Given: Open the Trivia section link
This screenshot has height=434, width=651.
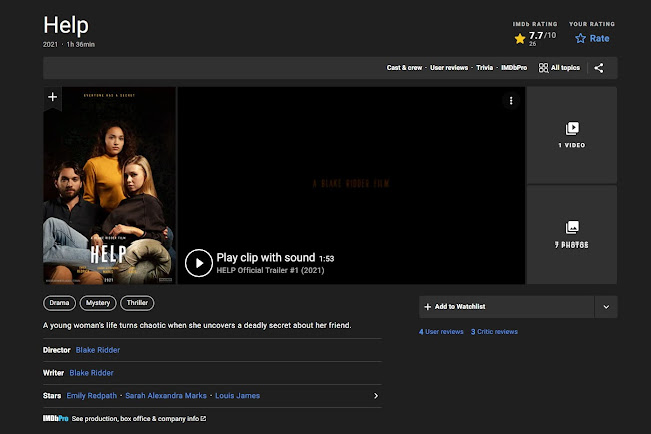Looking at the screenshot, I should 484,68.
